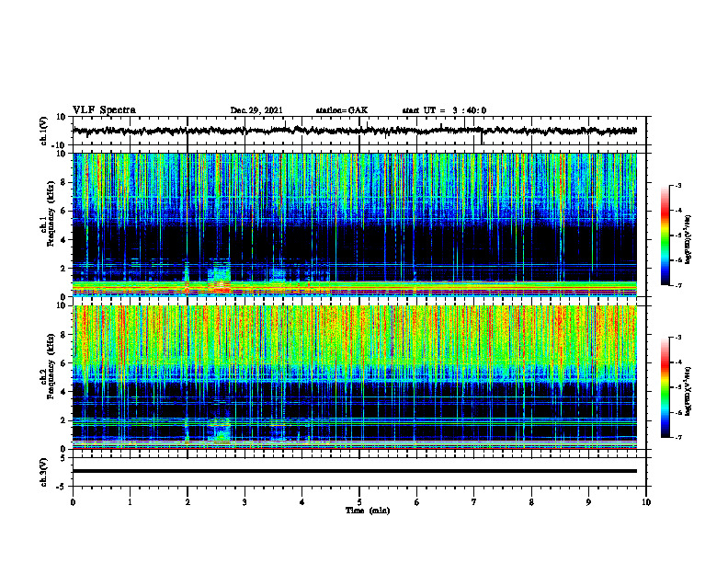Click the time axis tick labeled 9

588,502
